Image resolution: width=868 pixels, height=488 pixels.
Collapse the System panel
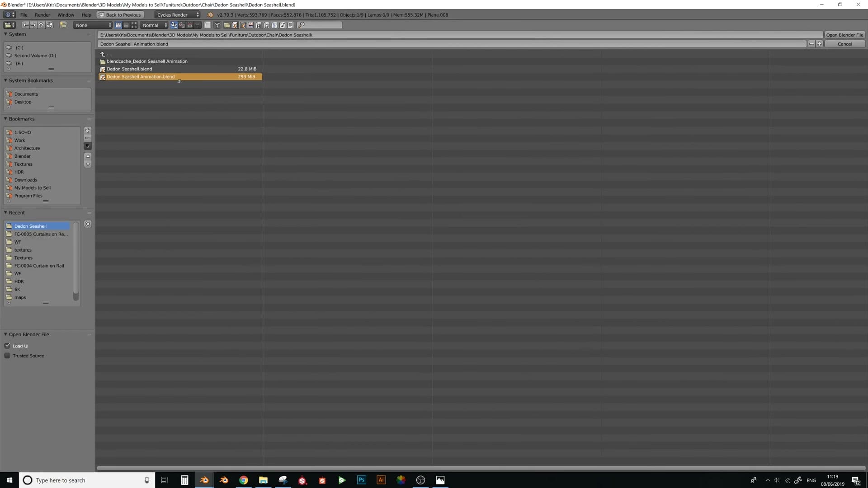pyautogui.click(x=5, y=34)
